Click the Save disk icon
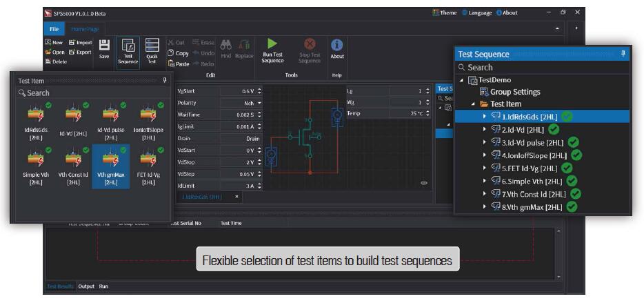 104,46
